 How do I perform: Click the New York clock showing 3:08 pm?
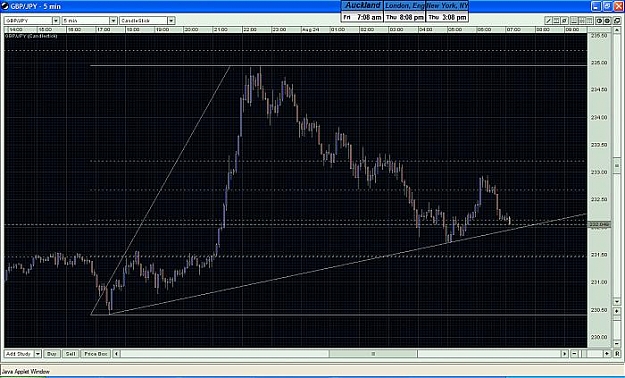[447, 11]
